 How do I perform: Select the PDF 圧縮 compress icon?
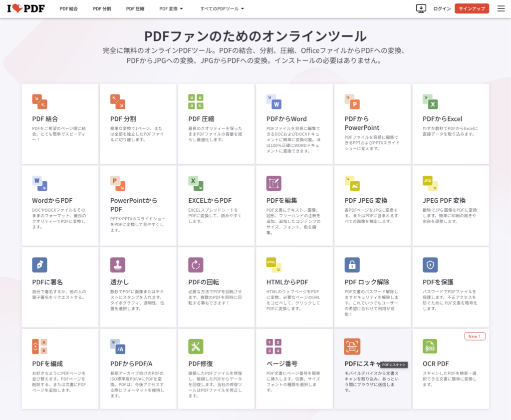coord(196,101)
